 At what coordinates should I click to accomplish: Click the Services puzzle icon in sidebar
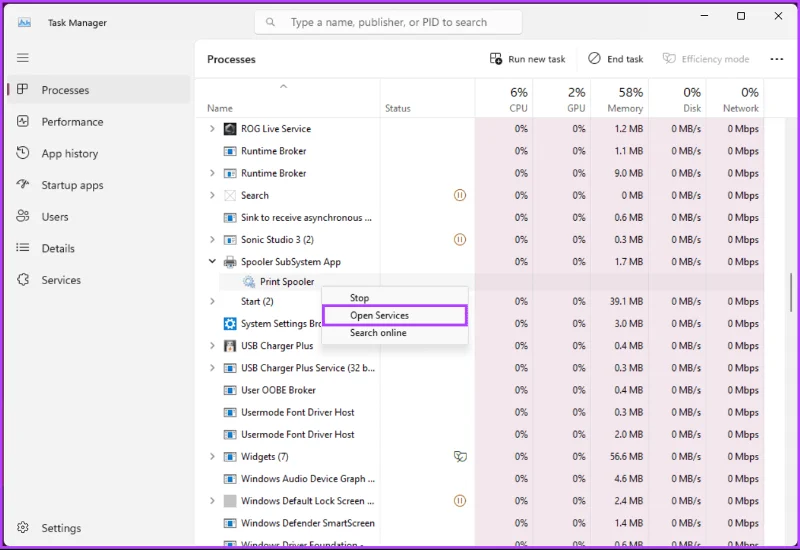(x=22, y=279)
